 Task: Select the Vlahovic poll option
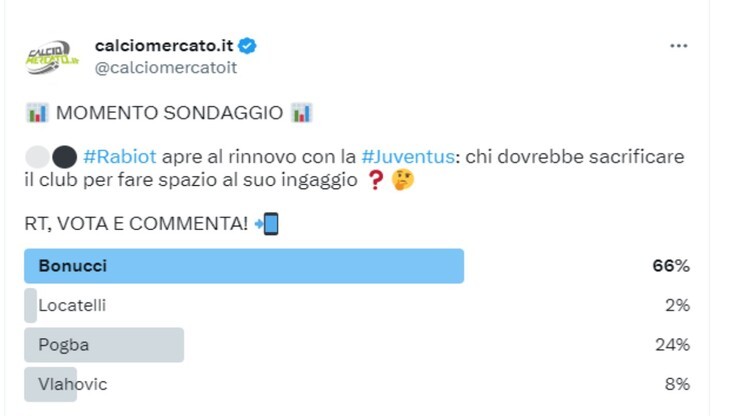click(x=72, y=384)
